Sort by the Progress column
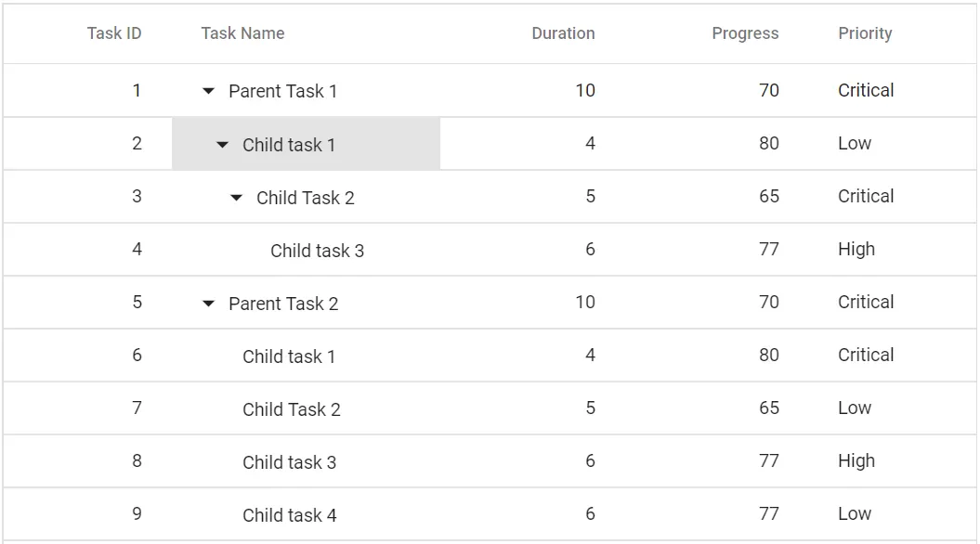Screen dimensions: 980x544 pos(745,33)
